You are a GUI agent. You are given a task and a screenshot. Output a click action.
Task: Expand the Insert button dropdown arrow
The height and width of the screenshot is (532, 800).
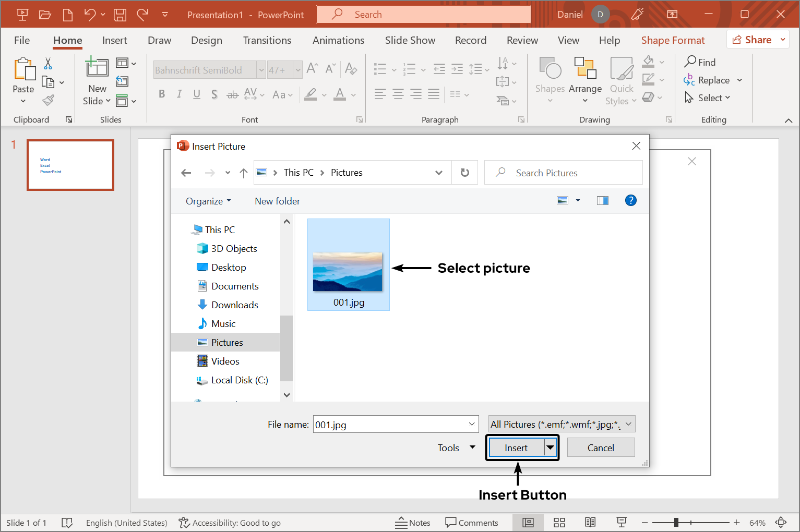(x=550, y=448)
